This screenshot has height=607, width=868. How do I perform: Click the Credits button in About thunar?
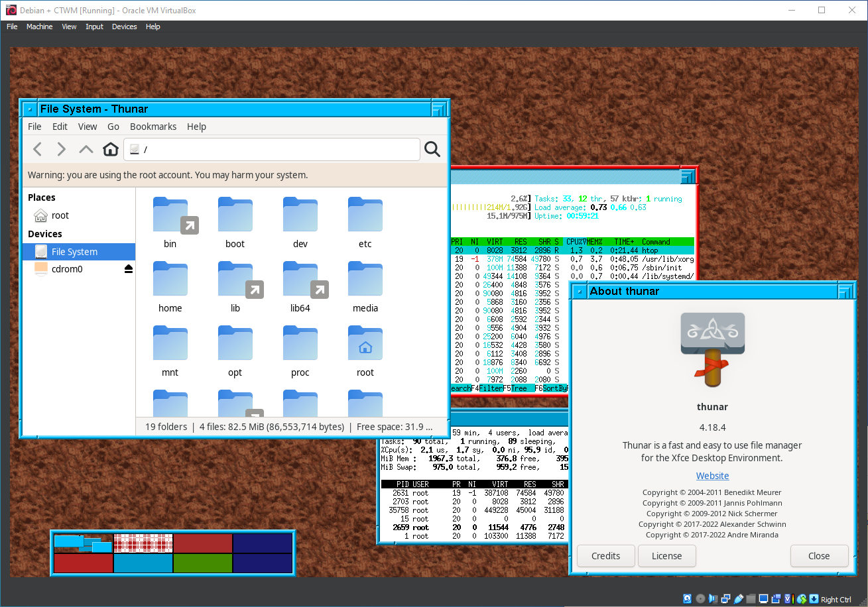tap(605, 556)
